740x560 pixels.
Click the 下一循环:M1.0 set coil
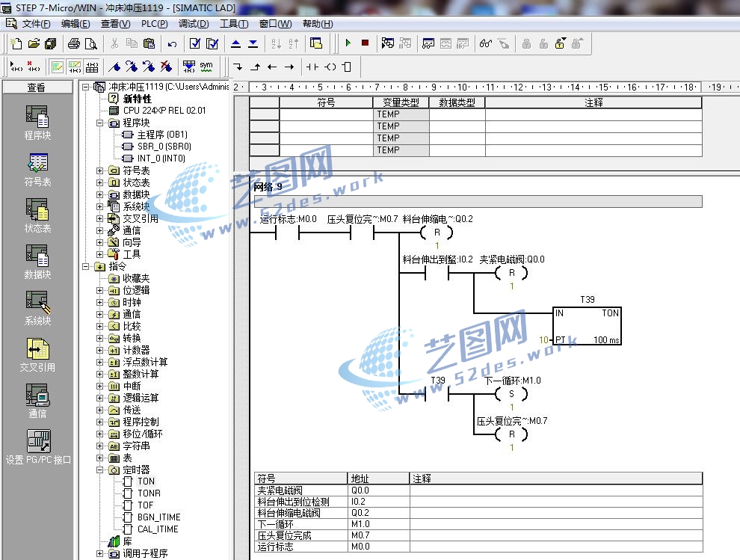tap(511, 394)
